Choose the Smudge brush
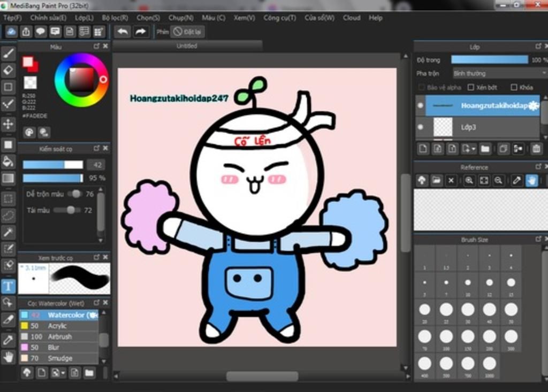 click(x=59, y=358)
